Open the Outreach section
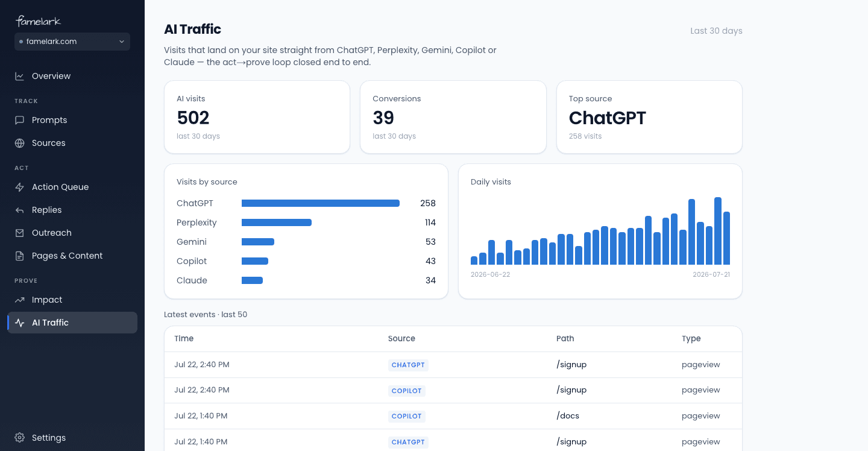 72,233
